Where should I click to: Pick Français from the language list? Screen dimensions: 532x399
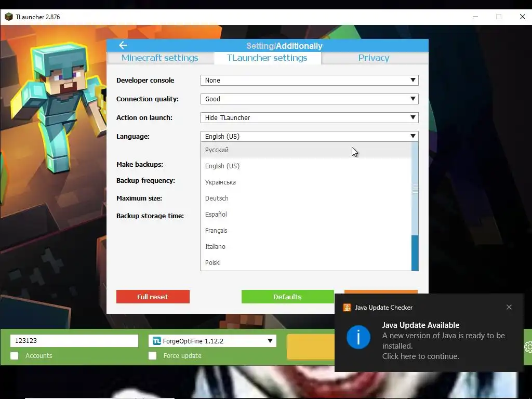click(306, 230)
